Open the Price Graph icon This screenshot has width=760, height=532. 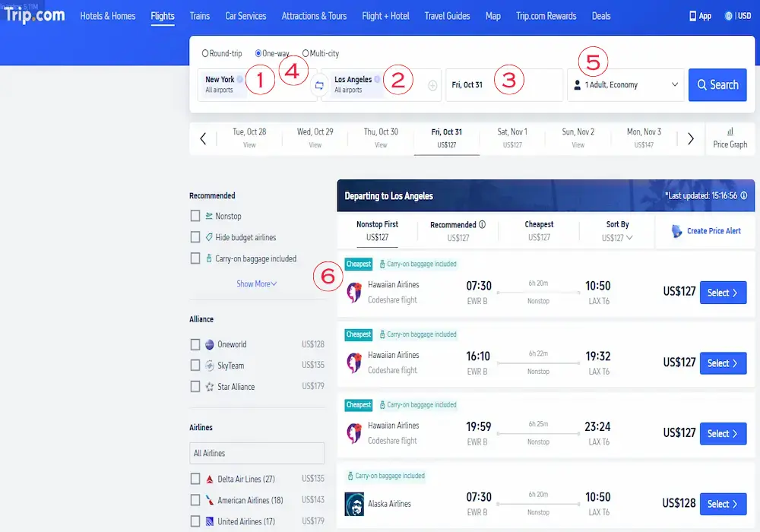point(730,132)
